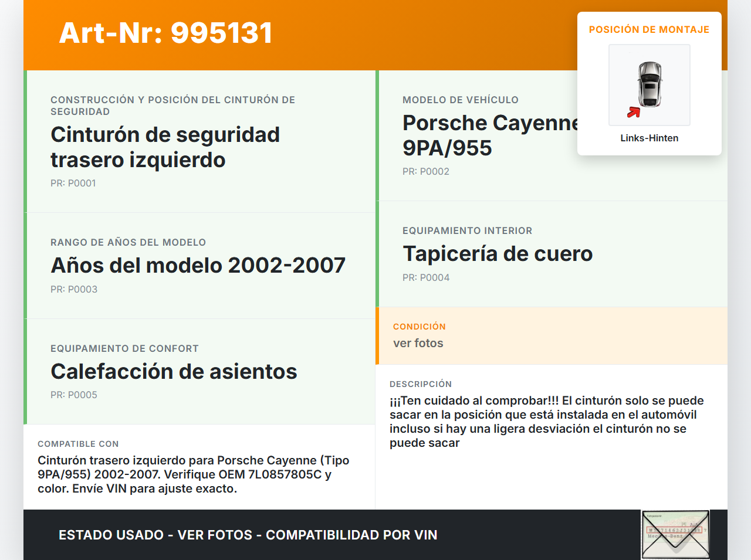Image resolution: width=751 pixels, height=560 pixels.
Task: Click the Links-Hinten position label
Action: pyautogui.click(x=649, y=138)
